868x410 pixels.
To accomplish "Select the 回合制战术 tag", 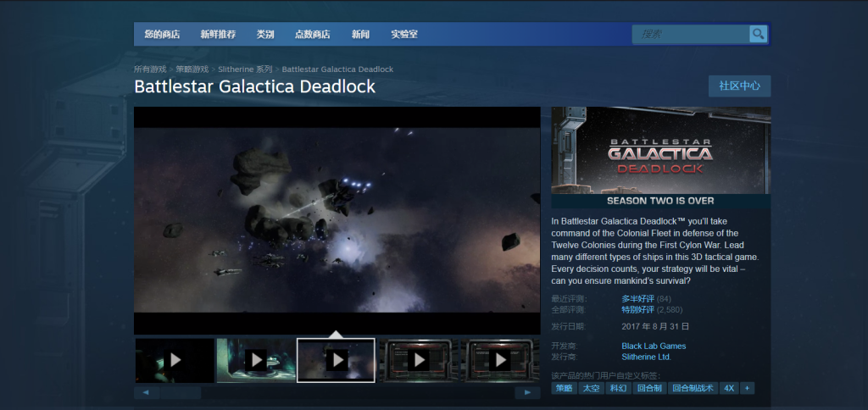I will [x=693, y=388].
